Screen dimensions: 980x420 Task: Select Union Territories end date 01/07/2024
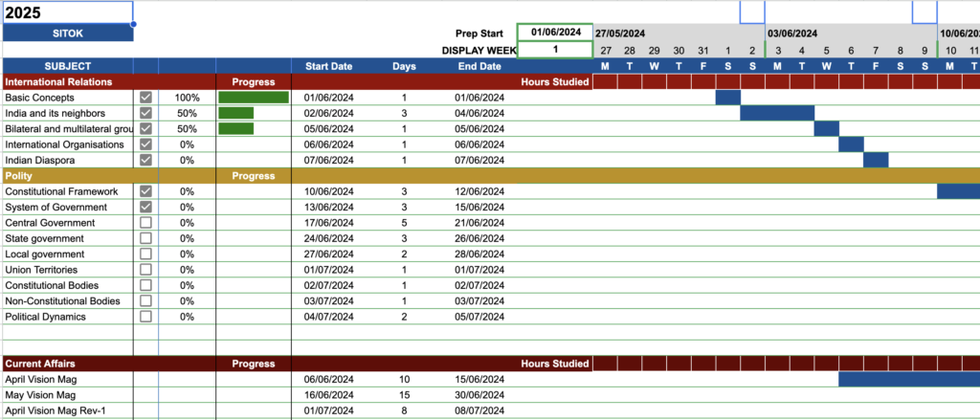click(479, 270)
